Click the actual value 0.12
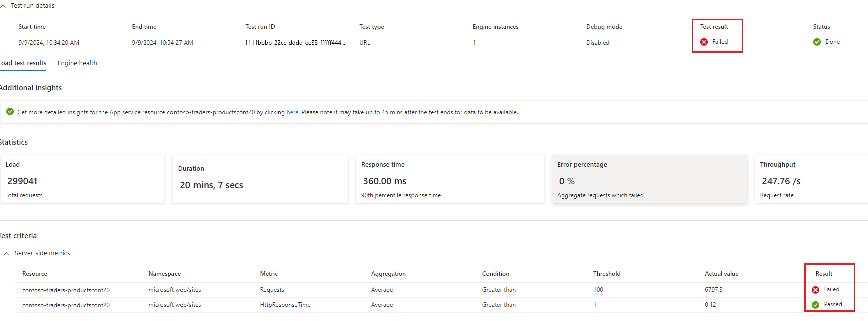 (710, 305)
